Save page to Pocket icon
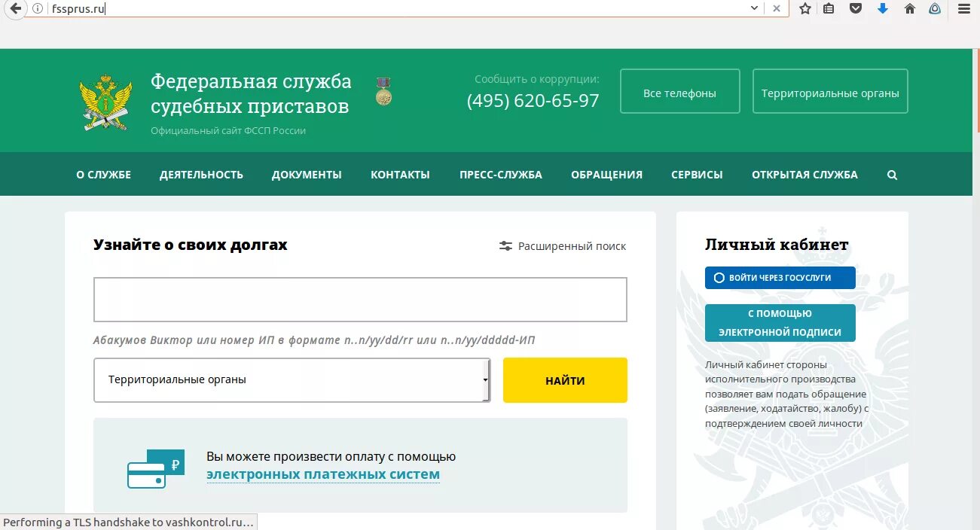Image resolution: width=980 pixels, height=530 pixels. click(856, 8)
